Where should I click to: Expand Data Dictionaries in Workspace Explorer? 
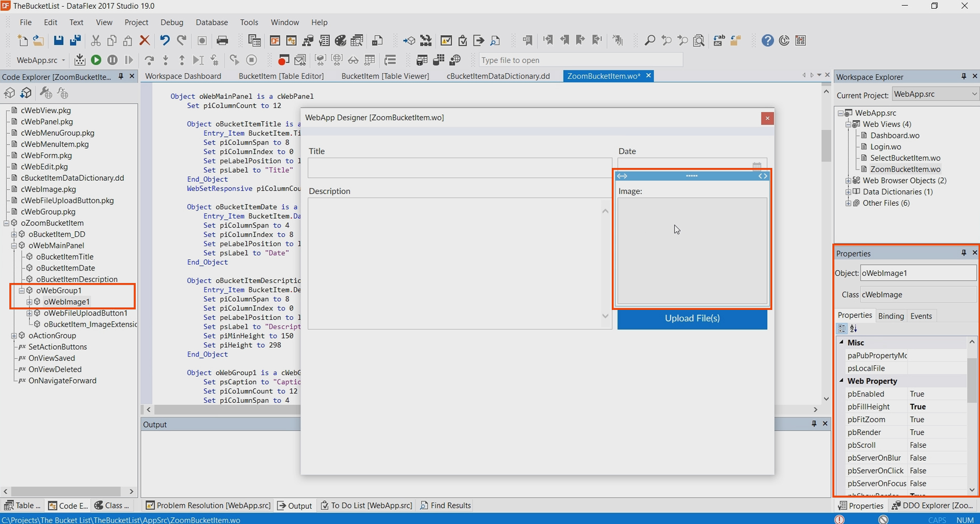[848, 192]
